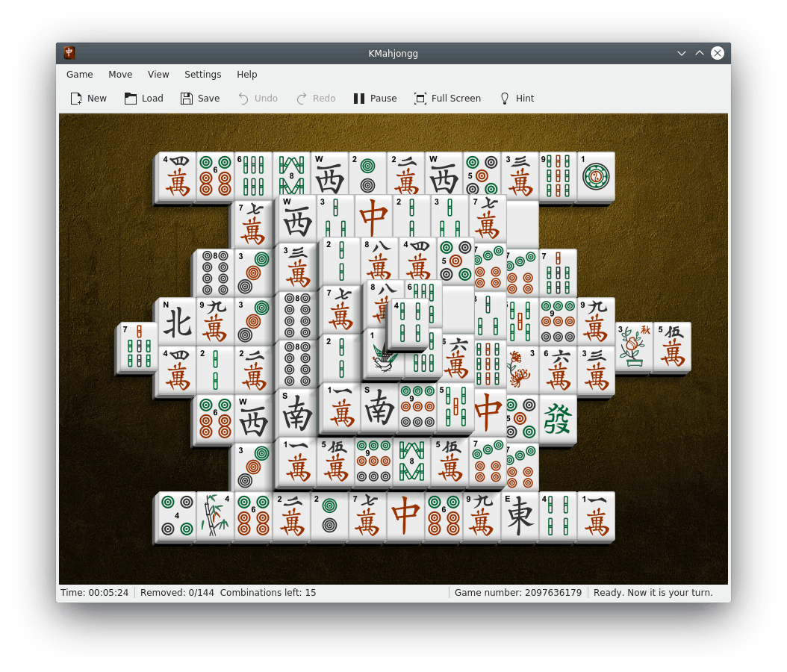Click the Removed: 0/144 status text

(x=177, y=593)
